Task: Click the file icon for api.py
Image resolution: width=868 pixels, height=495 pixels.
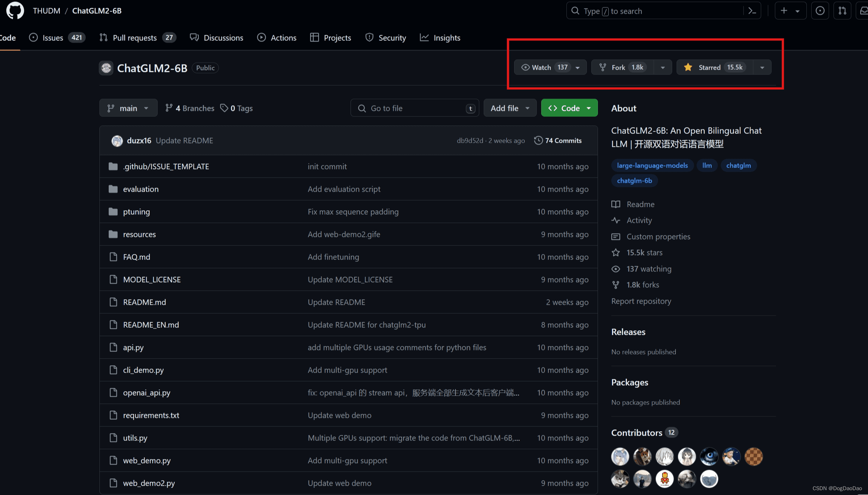Action: point(113,347)
